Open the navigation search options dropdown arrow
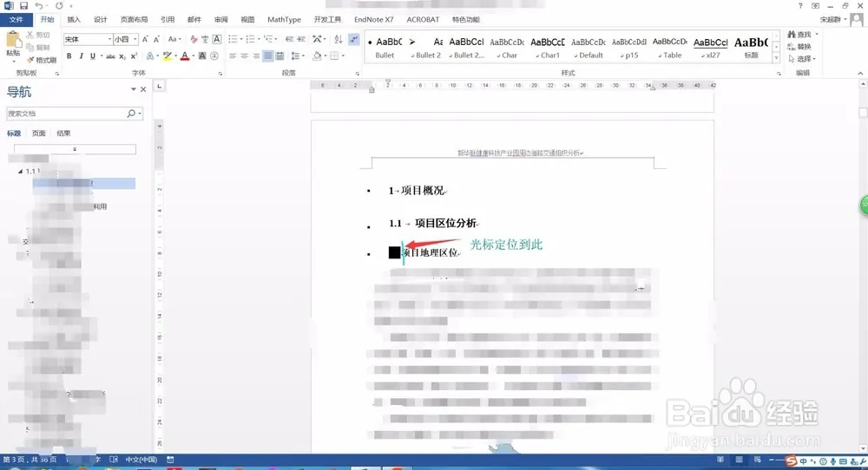Screen dimensions: 868x470 click(140, 114)
